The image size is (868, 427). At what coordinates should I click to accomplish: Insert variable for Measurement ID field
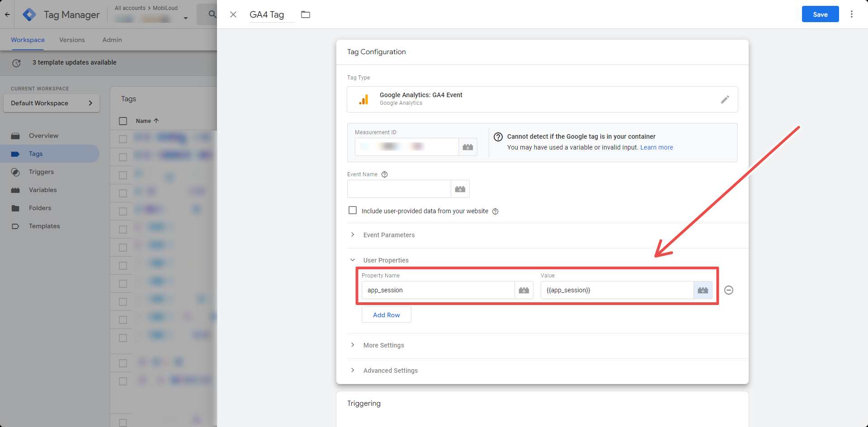click(468, 147)
